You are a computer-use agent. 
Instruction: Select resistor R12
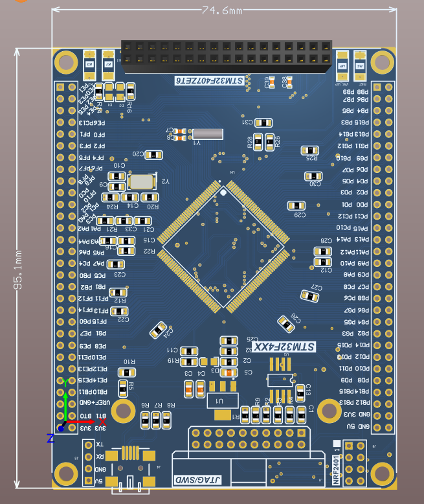point(118,293)
